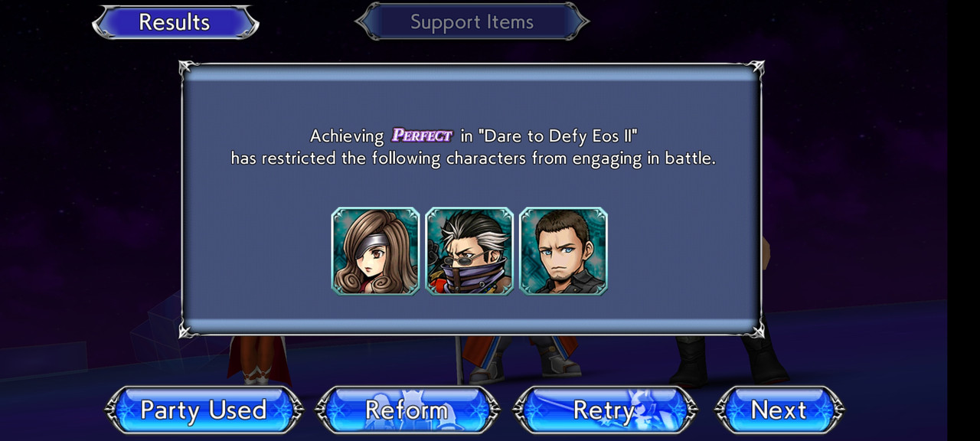Click the Reform button
The image size is (980, 441).
[x=407, y=410]
